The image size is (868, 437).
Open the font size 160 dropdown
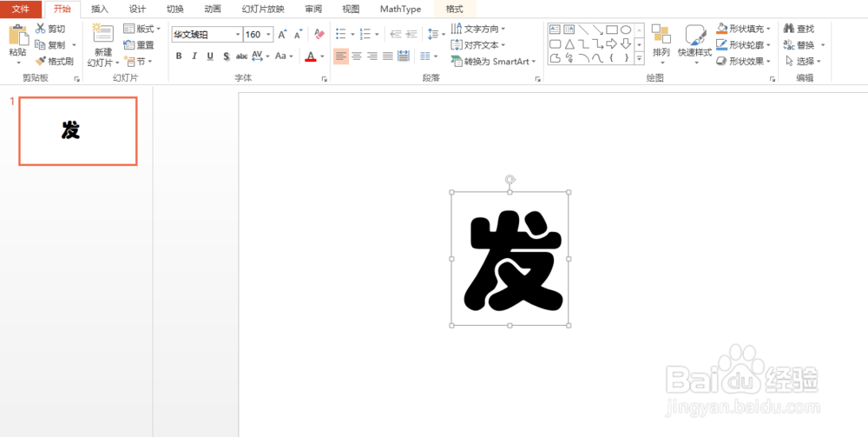tap(268, 35)
